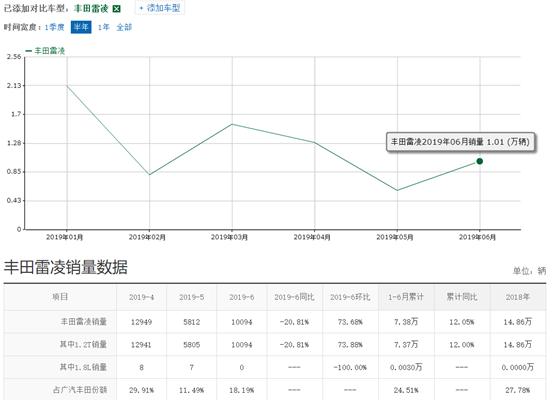The image size is (554, 400).
Task: Click the 2019年02月 axis label
Action: (147, 237)
